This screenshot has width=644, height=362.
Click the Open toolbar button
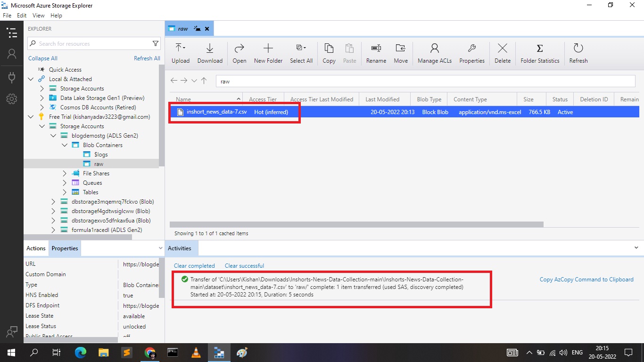(x=239, y=53)
